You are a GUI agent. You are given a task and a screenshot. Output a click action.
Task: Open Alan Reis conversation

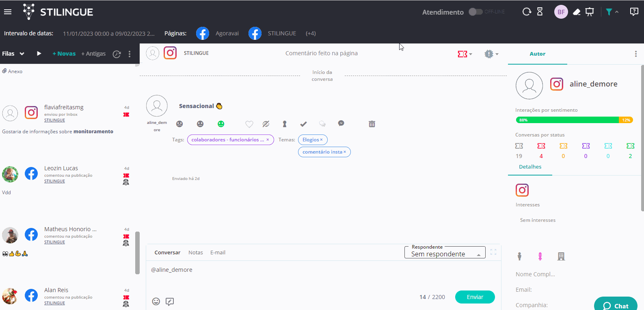(x=67, y=297)
